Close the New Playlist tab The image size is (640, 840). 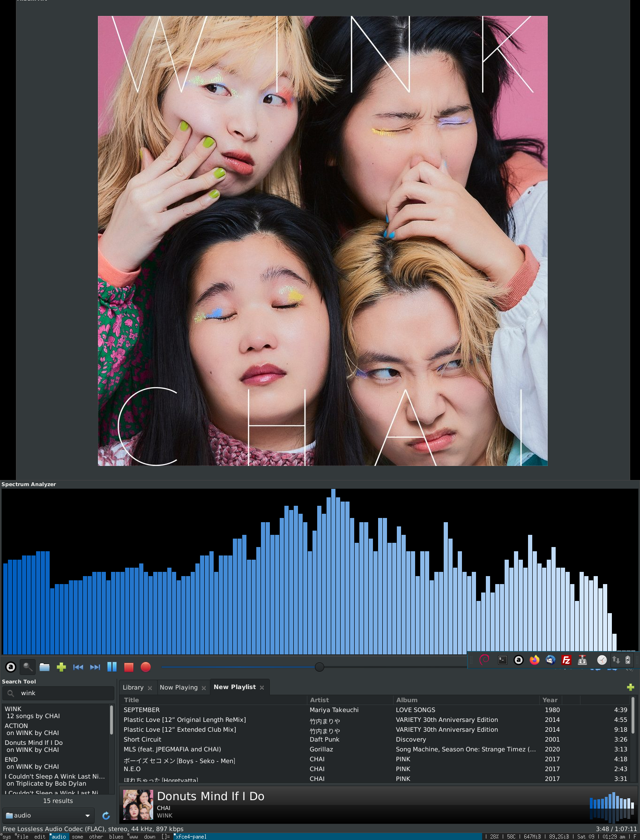pos(262,688)
